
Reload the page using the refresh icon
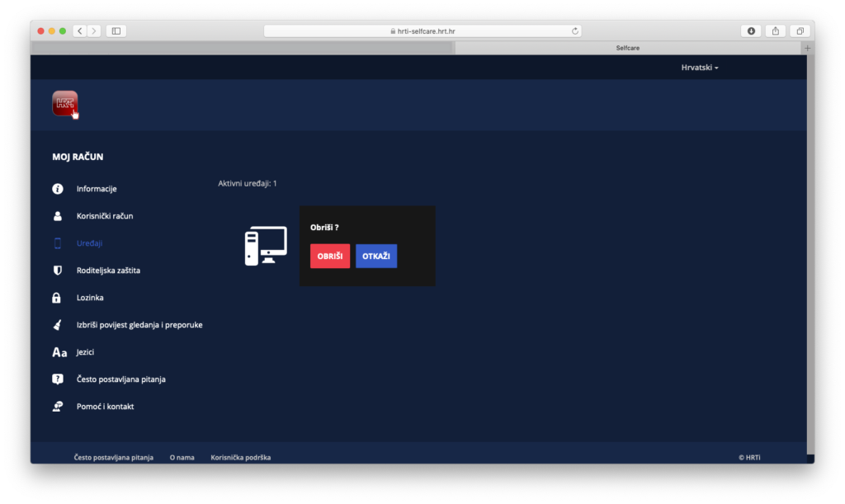(x=574, y=31)
